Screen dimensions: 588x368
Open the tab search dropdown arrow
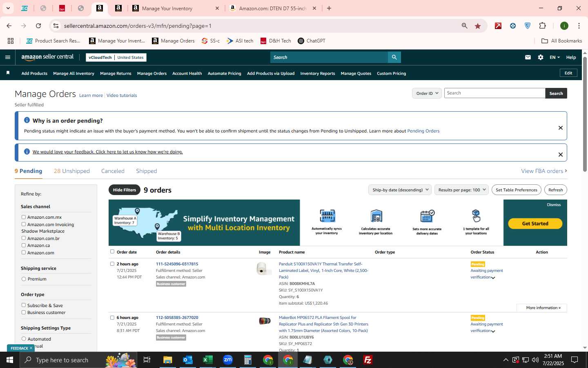8,8
